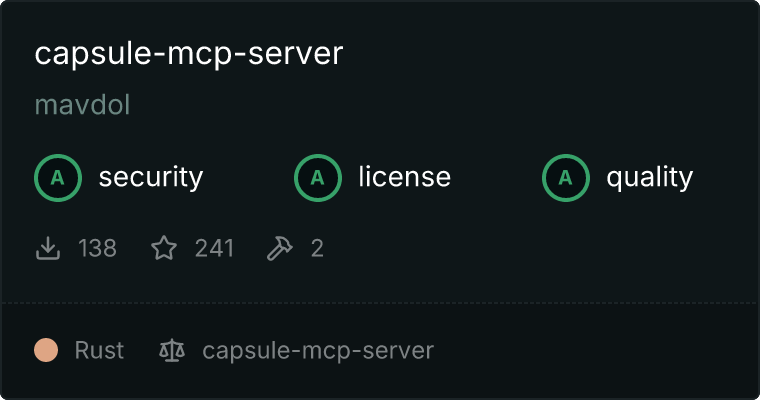Image resolution: width=760 pixels, height=400 pixels.
Task: Click the Rust language color dot
Action: 46,350
